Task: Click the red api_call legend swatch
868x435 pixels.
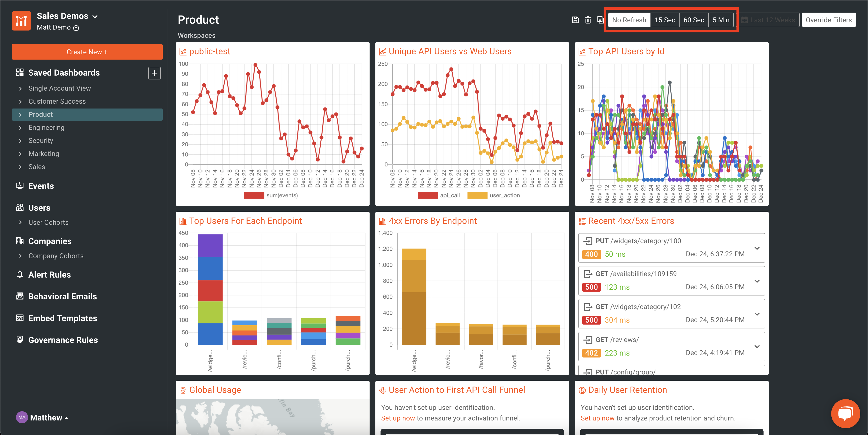Action: click(428, 195)
